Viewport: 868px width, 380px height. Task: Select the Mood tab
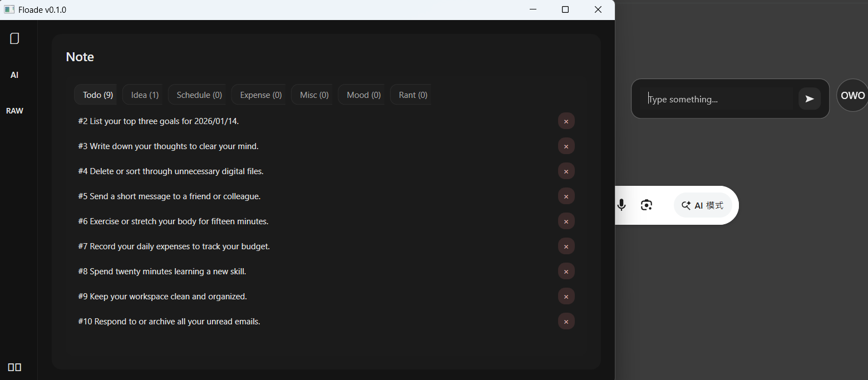pos(362,95)
